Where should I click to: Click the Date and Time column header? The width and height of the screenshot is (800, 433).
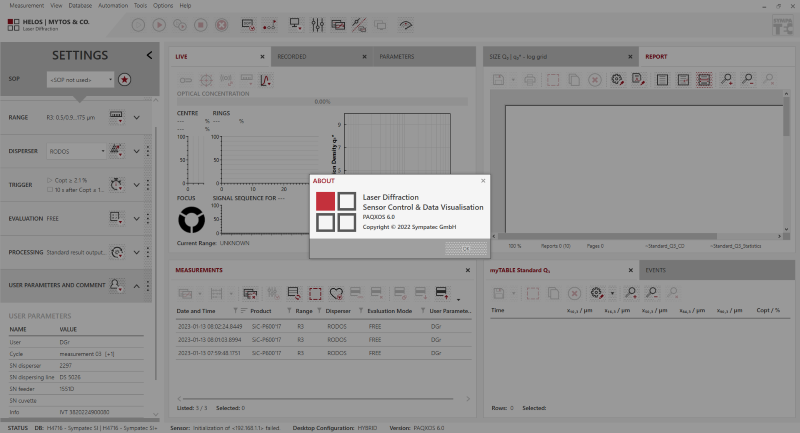pos(196,311)
